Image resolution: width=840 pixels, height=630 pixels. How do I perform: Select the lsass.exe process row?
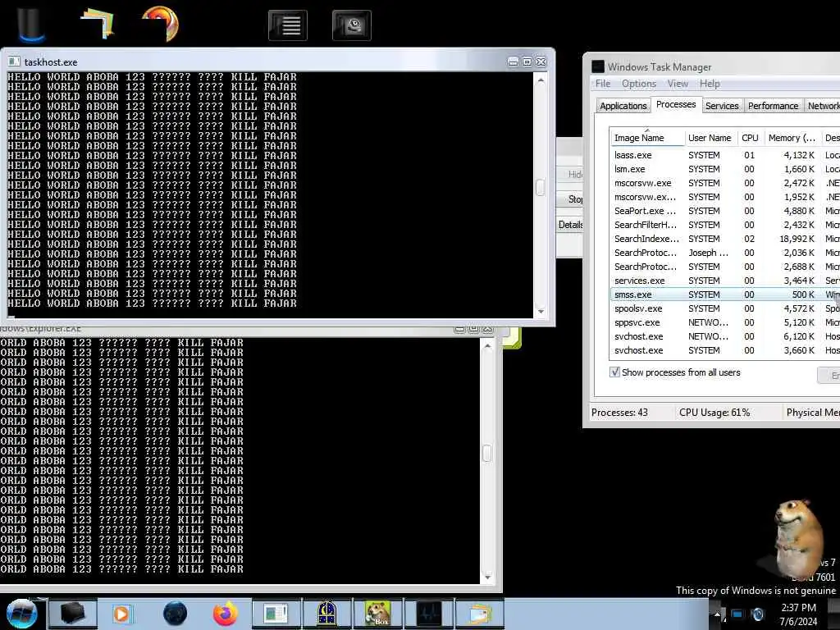coord(725,155)
